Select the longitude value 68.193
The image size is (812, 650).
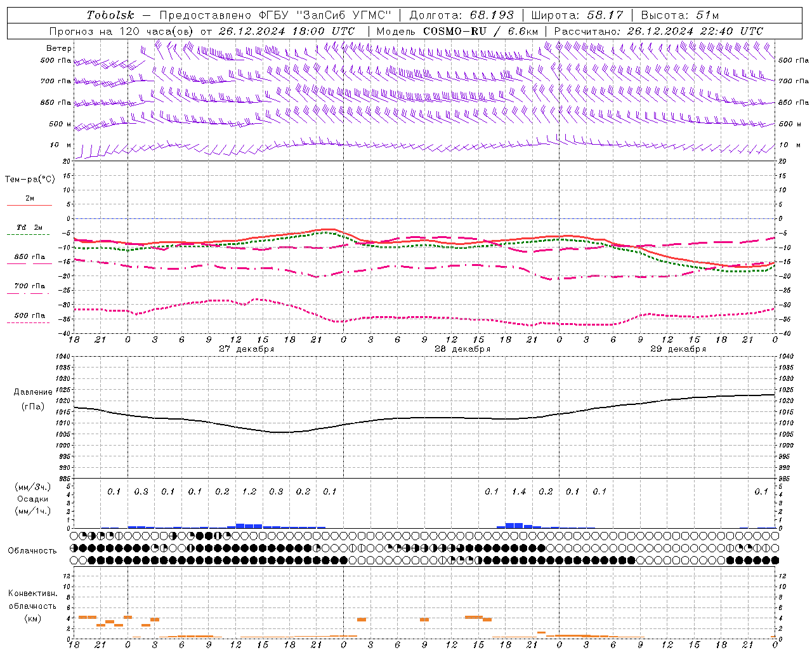pos(492,15)
